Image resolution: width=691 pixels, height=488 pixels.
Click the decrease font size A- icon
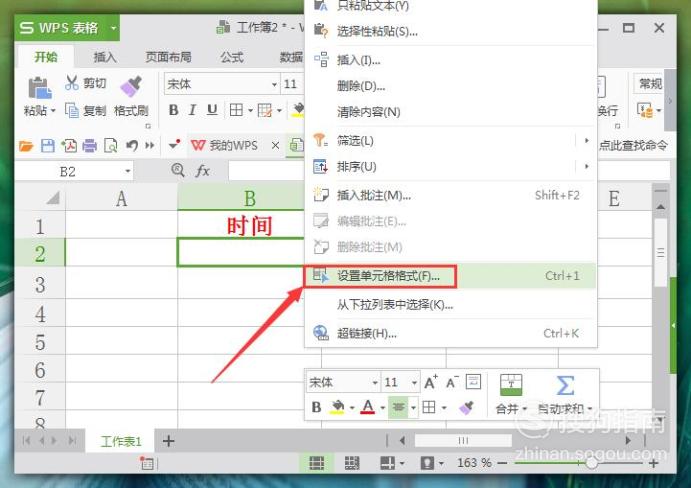[x=452, y=382]
